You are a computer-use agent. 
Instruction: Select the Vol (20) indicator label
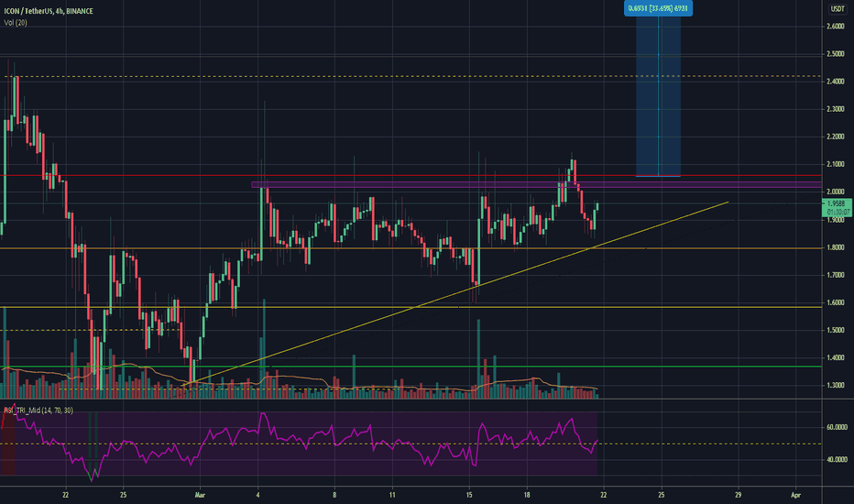pos(16,23)
